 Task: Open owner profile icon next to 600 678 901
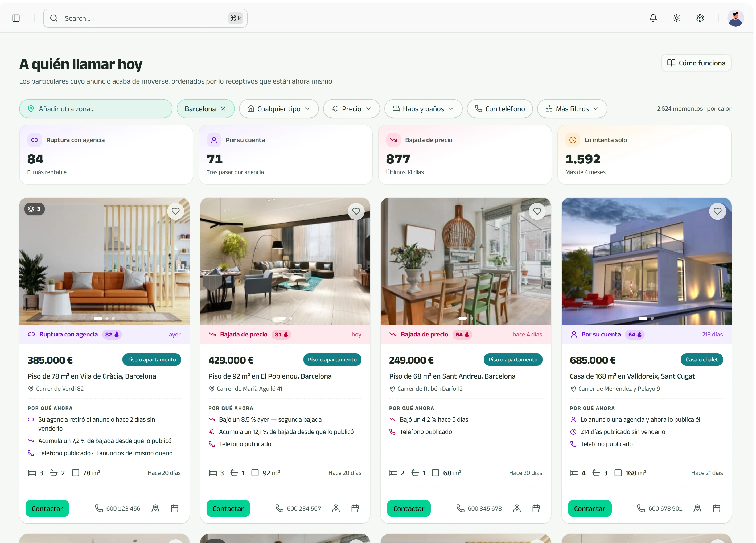pos(697,508)
